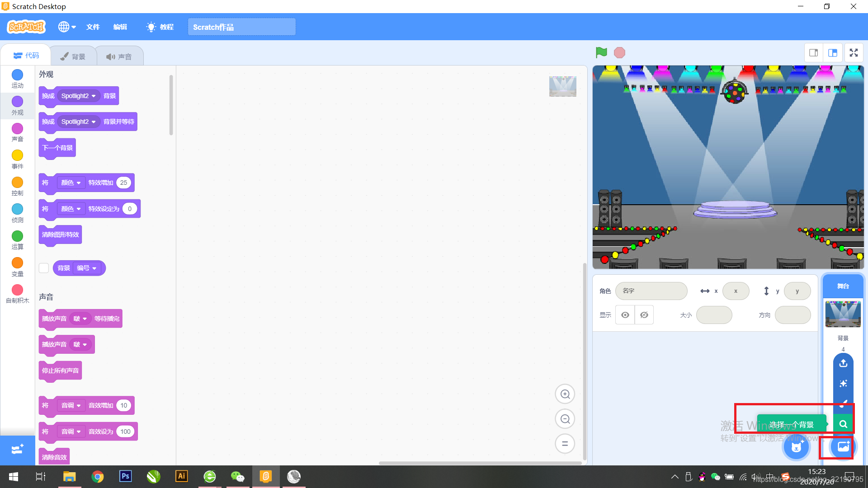Hide sprite using crossed-eye icon

(x=644, y=315)
